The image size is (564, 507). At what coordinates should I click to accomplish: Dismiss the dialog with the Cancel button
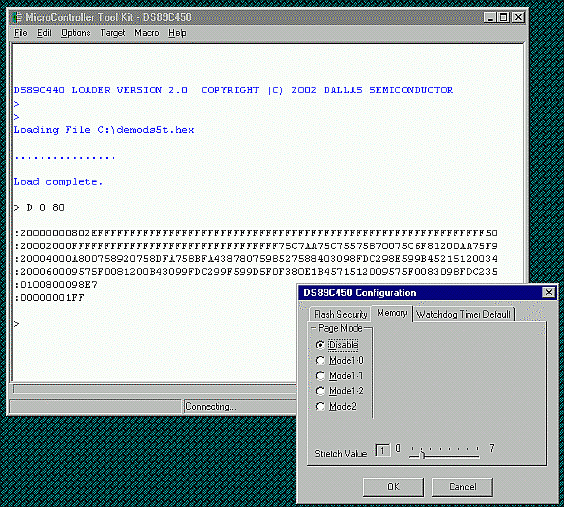coord(462,487)
